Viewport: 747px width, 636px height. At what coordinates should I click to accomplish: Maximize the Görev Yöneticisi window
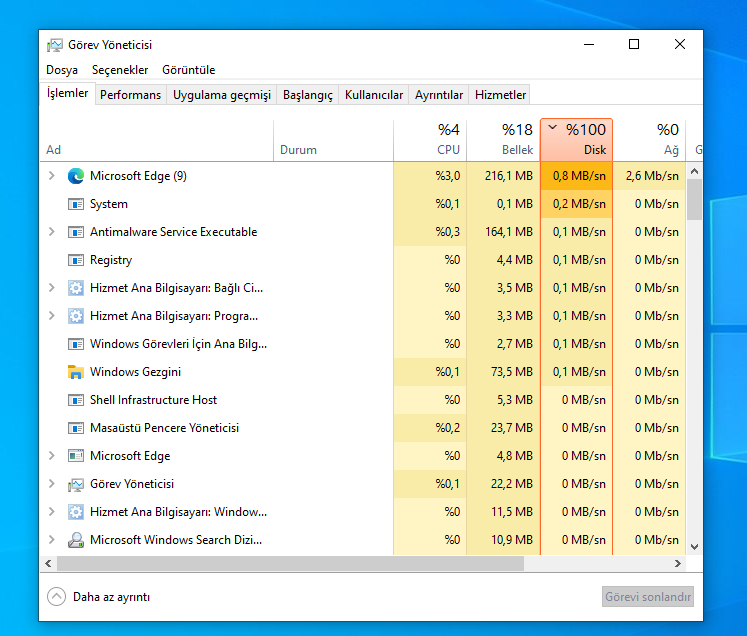(x=634, y=44)
